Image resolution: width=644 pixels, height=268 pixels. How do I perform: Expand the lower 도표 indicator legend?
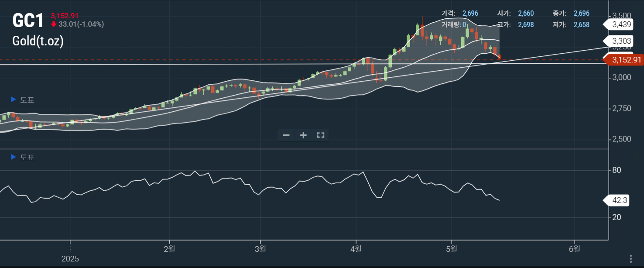coord(14,157)
